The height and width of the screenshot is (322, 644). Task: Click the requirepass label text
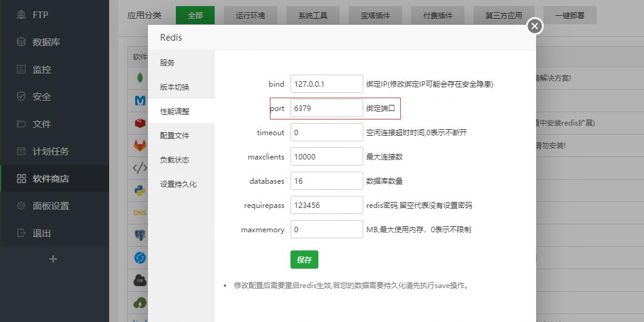point(264,205)
